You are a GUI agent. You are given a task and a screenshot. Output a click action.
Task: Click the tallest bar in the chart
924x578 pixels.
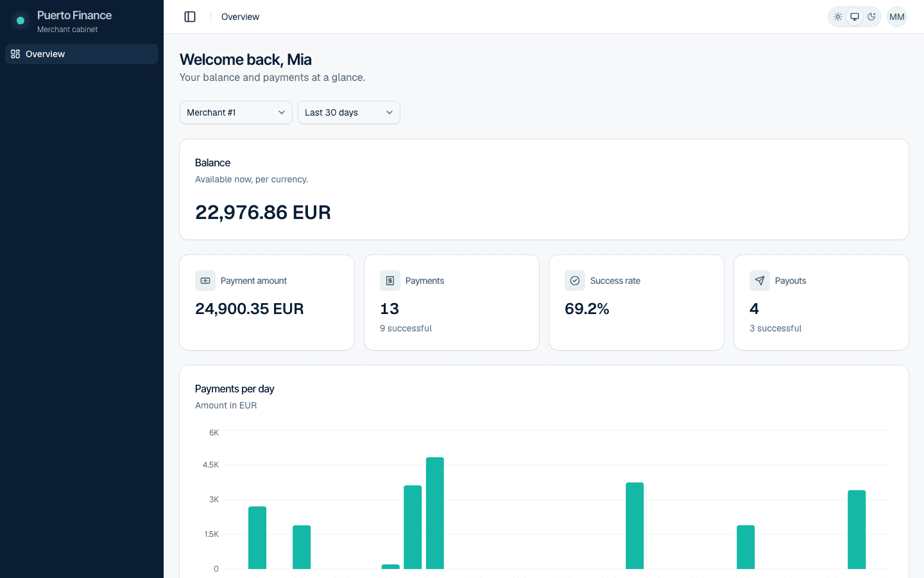click(435, 513)
